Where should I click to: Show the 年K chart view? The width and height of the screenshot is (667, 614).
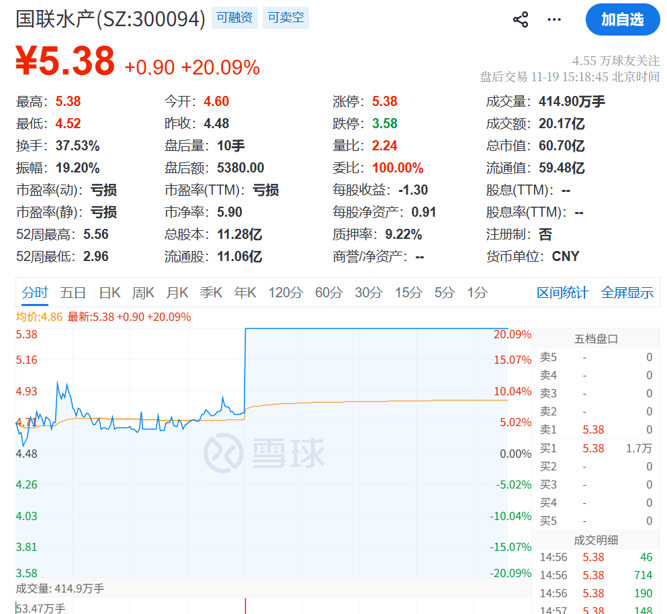[x=245, y=292]
